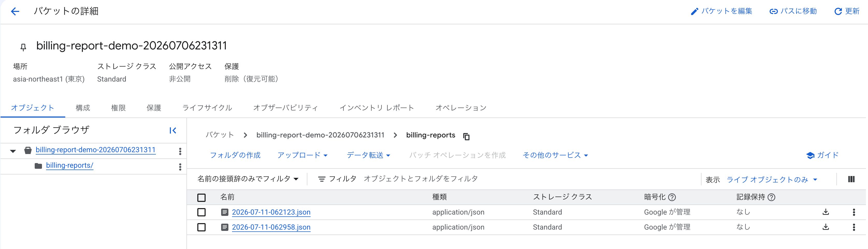Open the column display options icon
The width and height of the screenshot is (868, 249).
[x=851, y=179]
